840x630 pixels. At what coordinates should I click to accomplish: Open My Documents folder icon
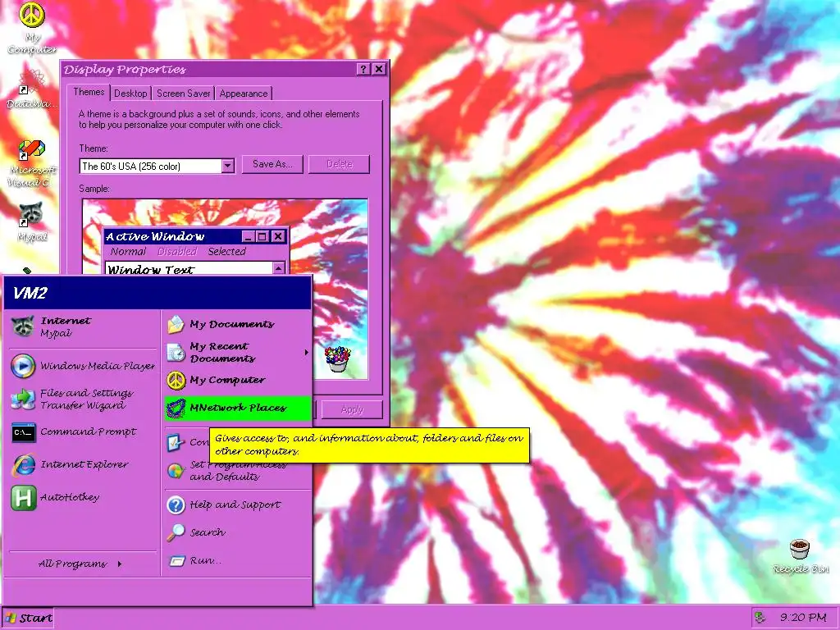(x=176, y=325)
